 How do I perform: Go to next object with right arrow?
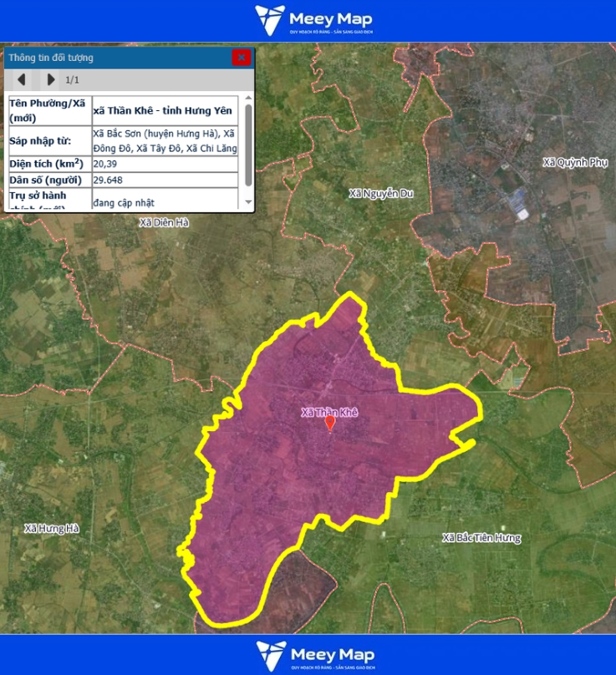(51, 79)
